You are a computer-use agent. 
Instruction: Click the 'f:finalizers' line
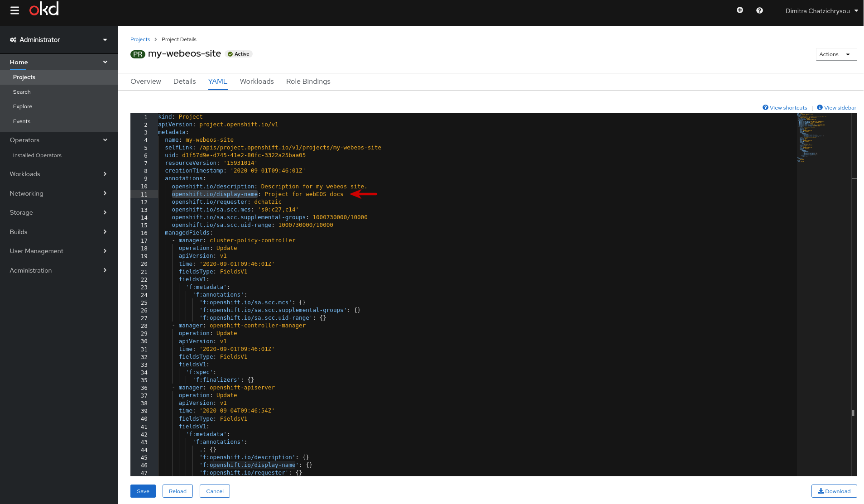tap(223, 380)
